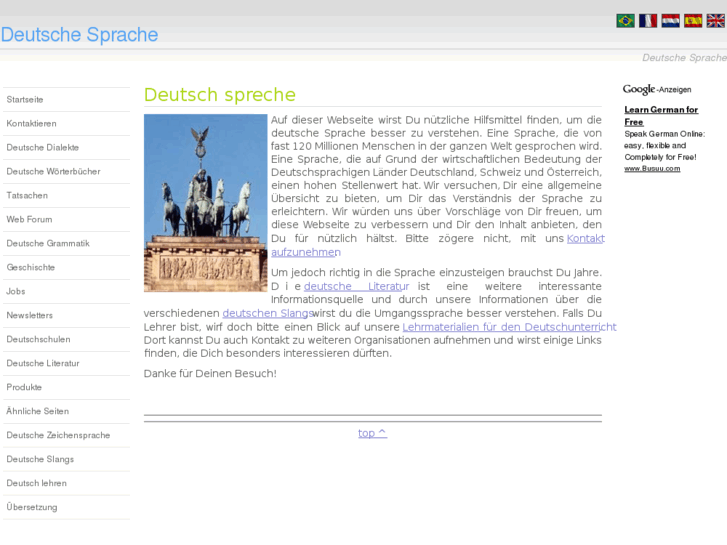Open Deutsche Literatur sidebar item
This screenshot has width=727, height=545.
coord(66,363)
